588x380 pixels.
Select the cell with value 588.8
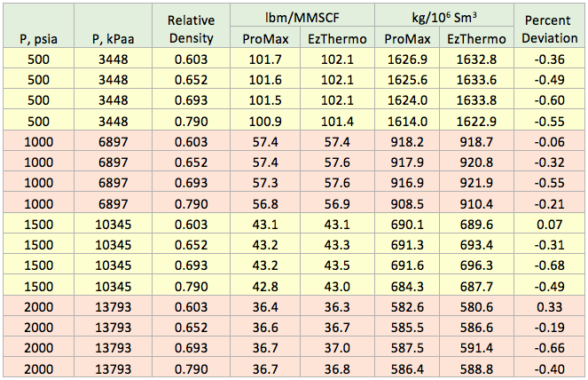pyautogui.click(x=476, y=368)
